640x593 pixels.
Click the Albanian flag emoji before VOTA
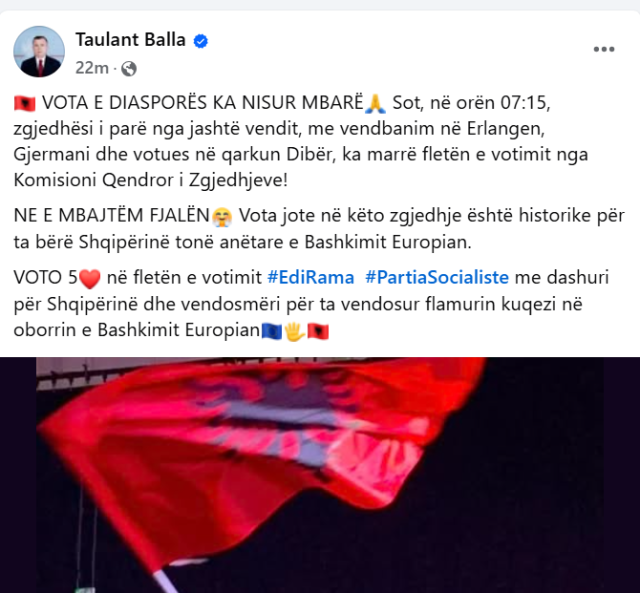[x=25, y=103]
